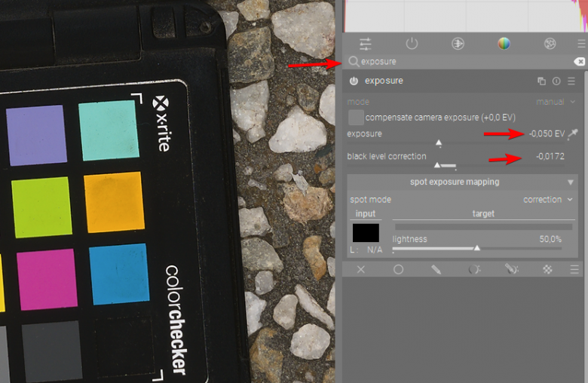Click black level correction slider

tap(455, 165)
